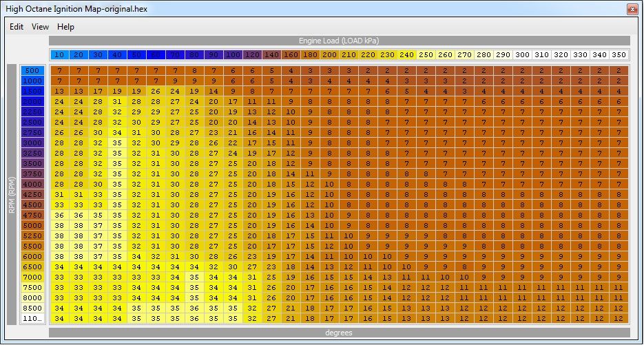Click the 100 kPa load column header
Screen dimensions: 644x345
point(233,54)
